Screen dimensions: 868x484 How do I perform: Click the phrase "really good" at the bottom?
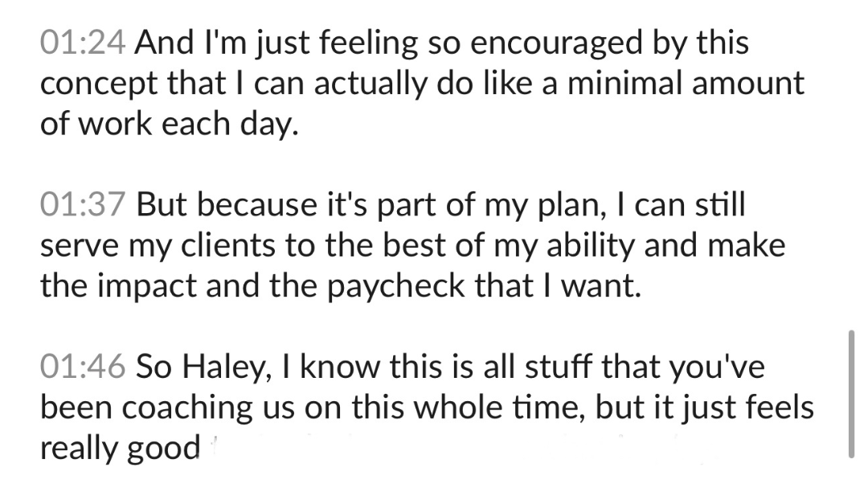[x=121, y=448]
